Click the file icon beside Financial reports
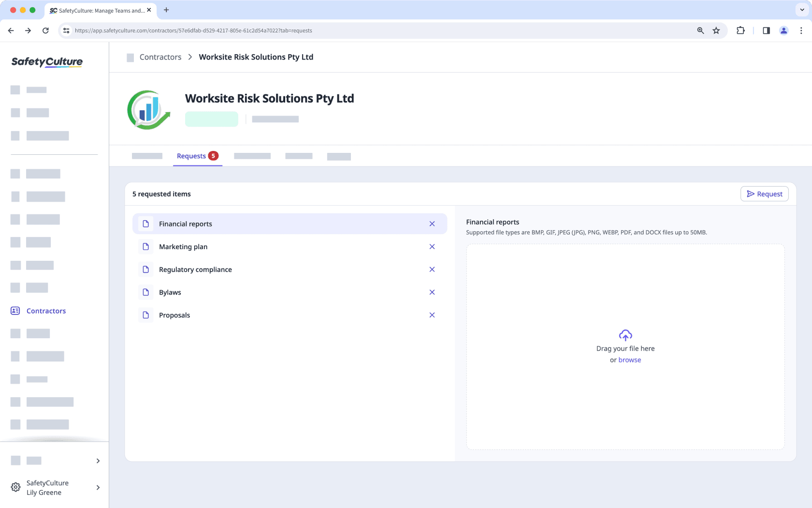 [145, 224]
